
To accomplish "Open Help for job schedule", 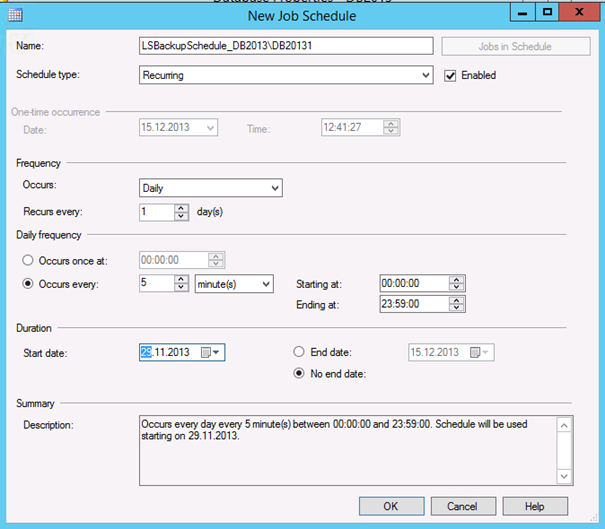I will (535, 506).
